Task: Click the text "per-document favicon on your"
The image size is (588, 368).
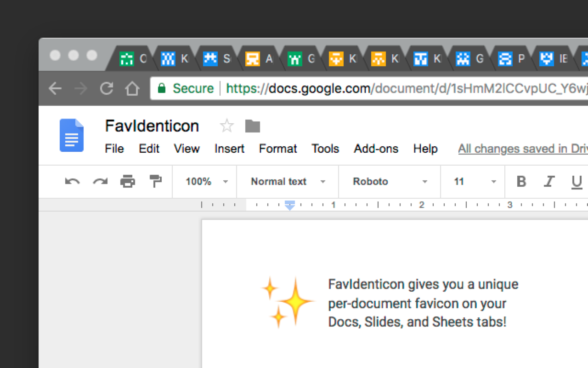Action: pos(417,304)
